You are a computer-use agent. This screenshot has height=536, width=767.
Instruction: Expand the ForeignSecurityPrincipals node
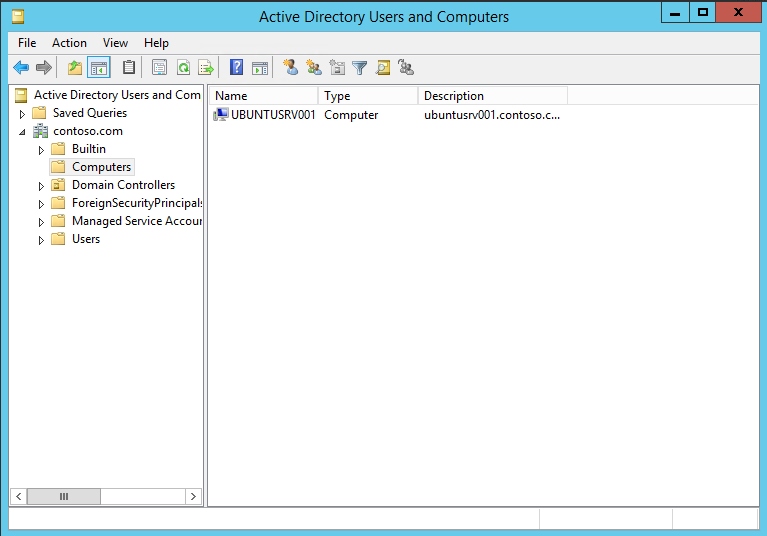(x=41, y=204)
